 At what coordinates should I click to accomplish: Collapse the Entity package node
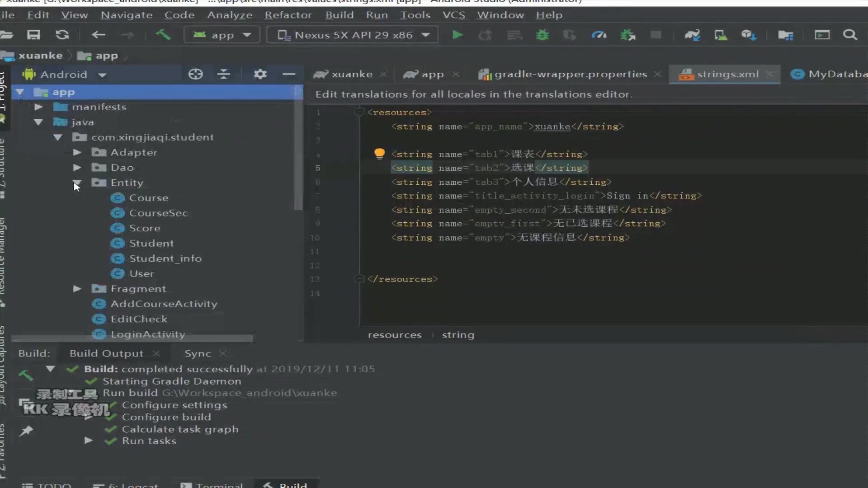(x=77, y=183)
